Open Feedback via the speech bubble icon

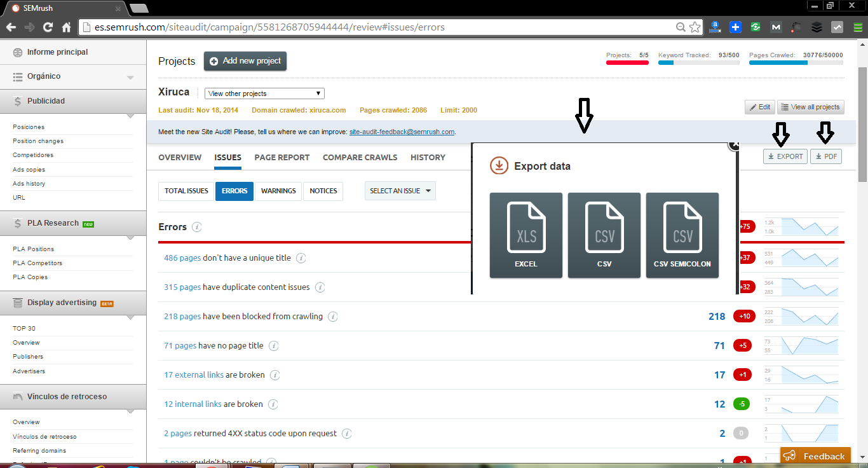pyautogui.click(x=789, y=456)
